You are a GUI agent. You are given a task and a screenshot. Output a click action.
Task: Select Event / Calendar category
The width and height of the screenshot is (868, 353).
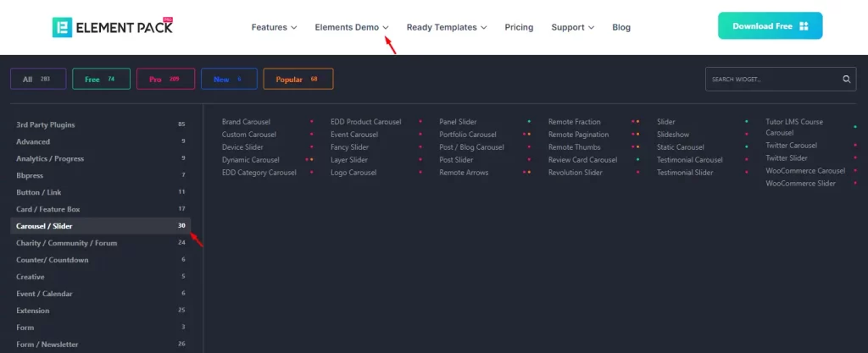[x=100, y=294]
